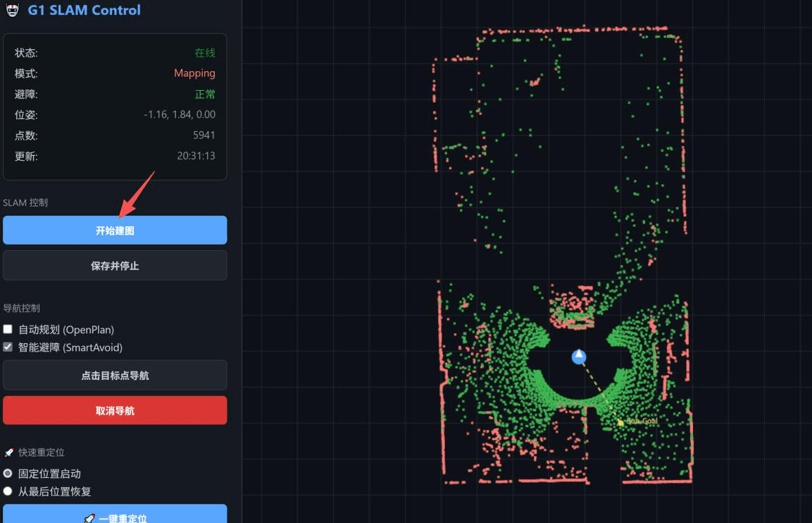The image size is (812, 523).
Task: Click the point count 5941
Action: coord(204,135)
